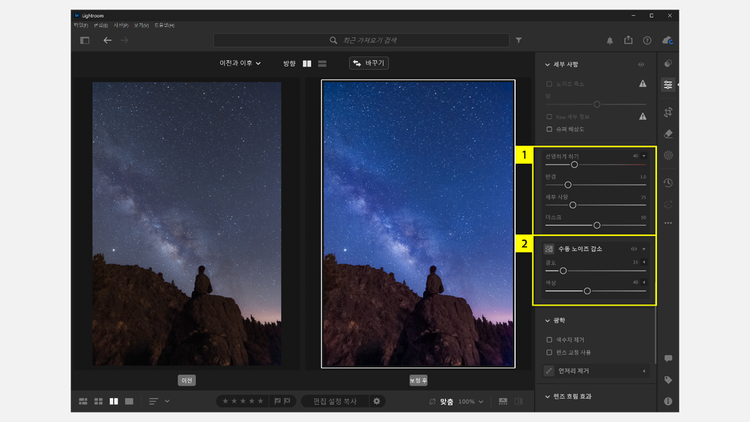Click the 최근 가져오기 검색 search field
This screenshot has width=750, height=422.
click(361, 41)
